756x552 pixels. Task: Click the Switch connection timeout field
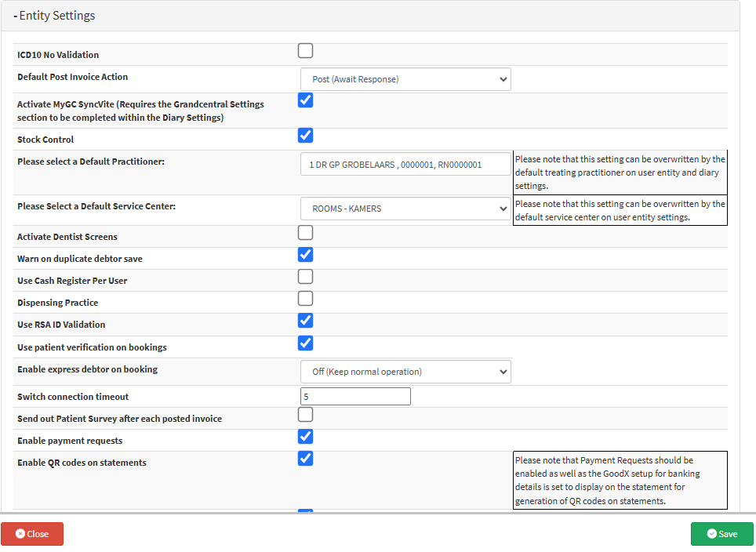click(355, 397)
